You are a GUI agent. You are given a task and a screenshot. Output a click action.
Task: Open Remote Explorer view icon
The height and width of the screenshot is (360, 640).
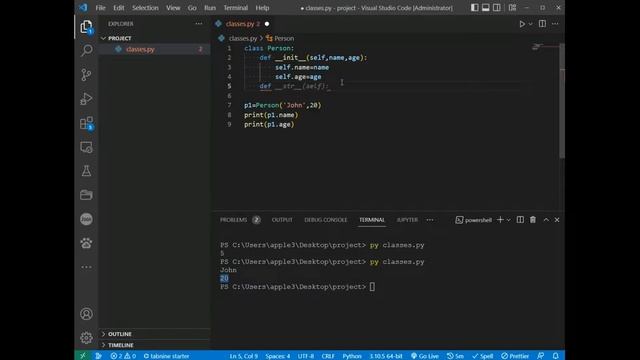pyautogui.click(x=86, y=147)
